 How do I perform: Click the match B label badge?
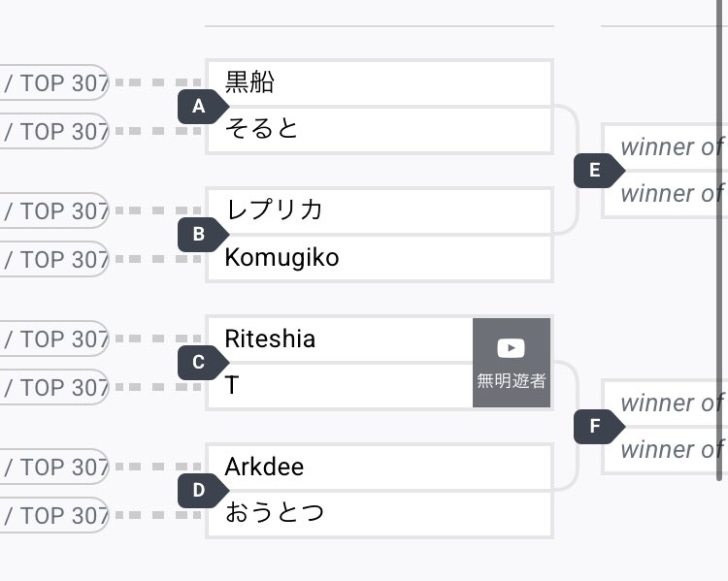[203, 234]
